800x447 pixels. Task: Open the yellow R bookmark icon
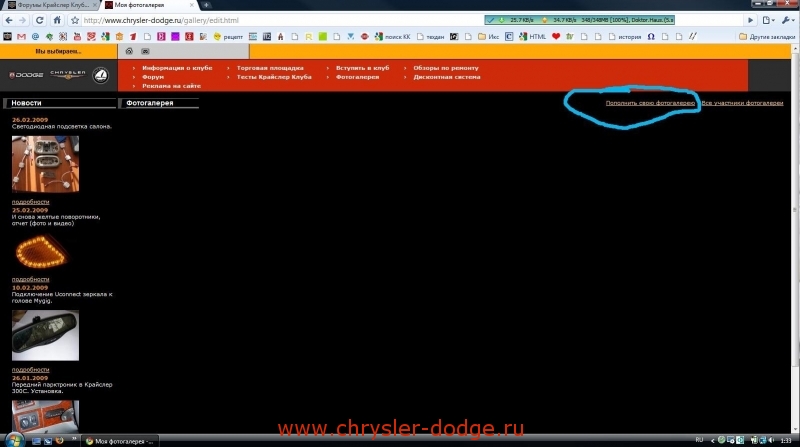pyautogui.click(x=309, y=37)
